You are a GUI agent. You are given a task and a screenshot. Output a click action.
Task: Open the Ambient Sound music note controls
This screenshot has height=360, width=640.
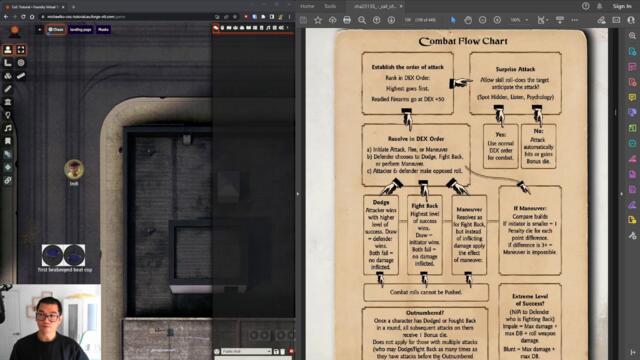coord(8,128)
